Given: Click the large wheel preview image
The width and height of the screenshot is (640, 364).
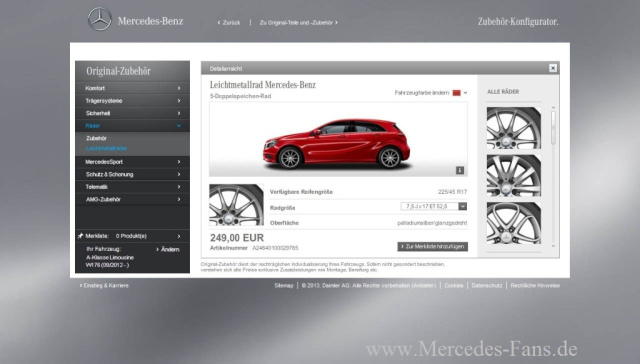Looking at the screenshot, I should [x=236, y=205].
